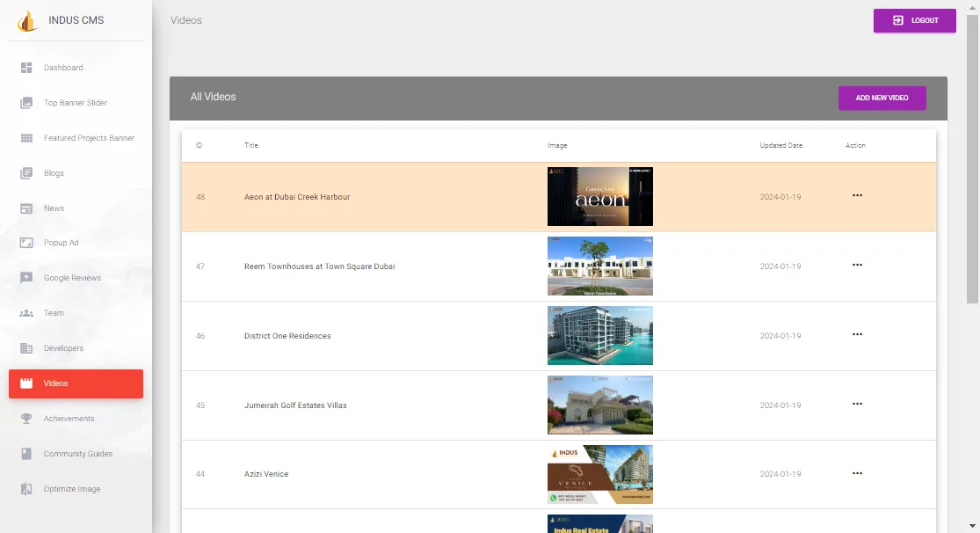The height and width of the screenshot is (533, 980).
Task: Open action menu for Jumeirah Golf Estates Villas
Action: coord(858,404)
